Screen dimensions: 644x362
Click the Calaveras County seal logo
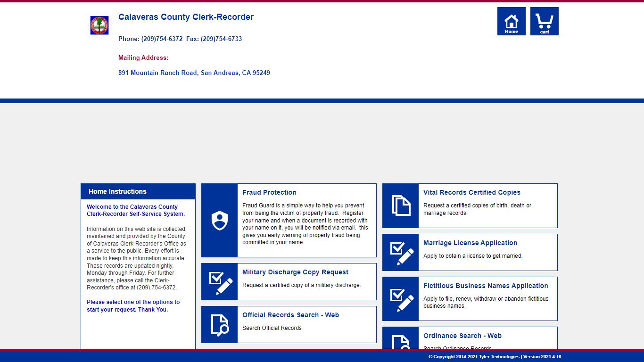point(99,25)
